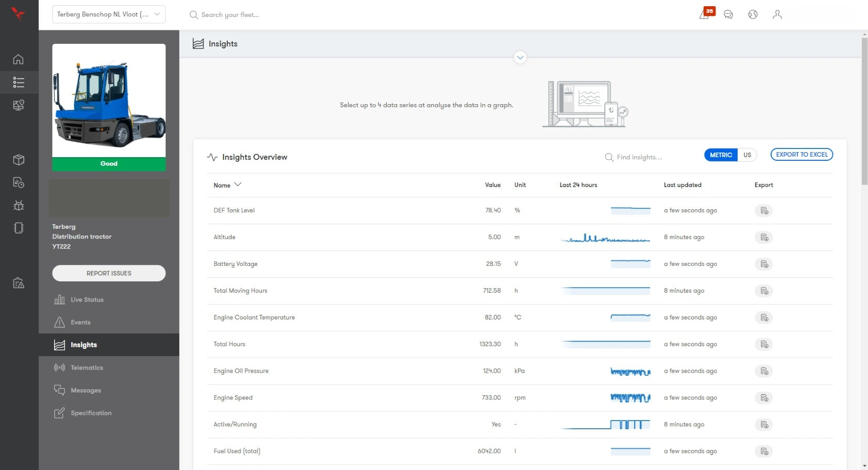Click the page vertical scrollbar

tap(864, 111)
